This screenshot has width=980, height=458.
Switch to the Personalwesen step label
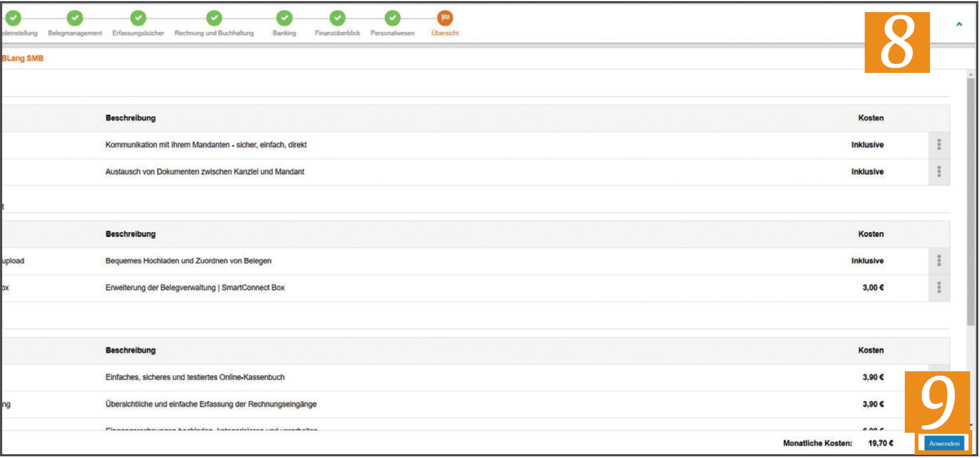pyautogui.click(x=393, y=33)
